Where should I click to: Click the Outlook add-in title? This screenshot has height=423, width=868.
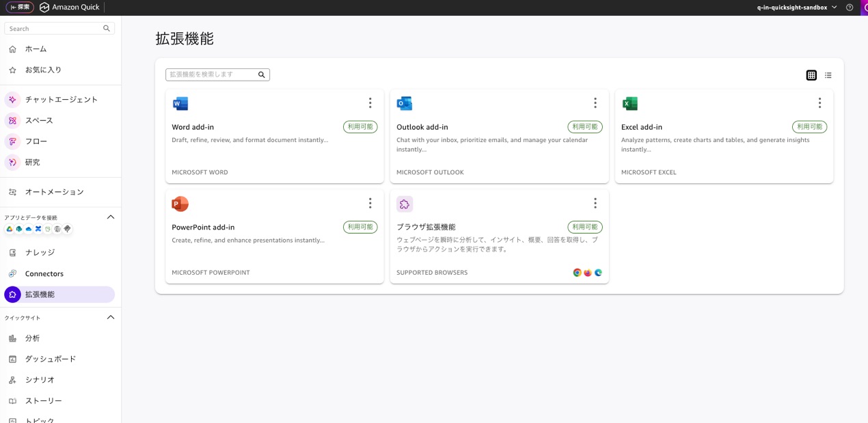click(x=422, y=127)
